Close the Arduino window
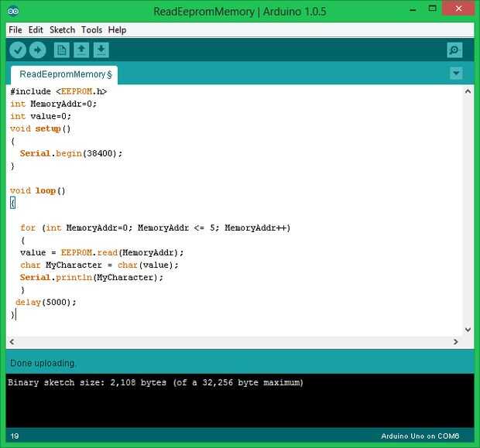This screenshot has width=480, height=448. point(458,9)
